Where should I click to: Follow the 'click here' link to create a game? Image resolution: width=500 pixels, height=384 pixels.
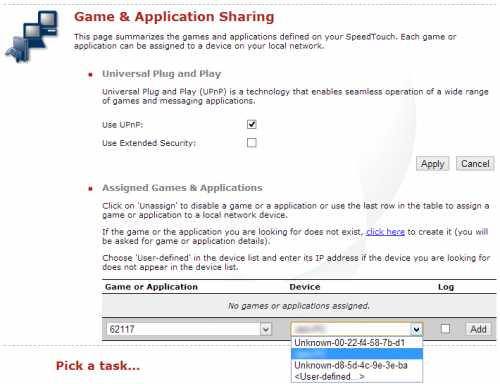tap(385, 232)
